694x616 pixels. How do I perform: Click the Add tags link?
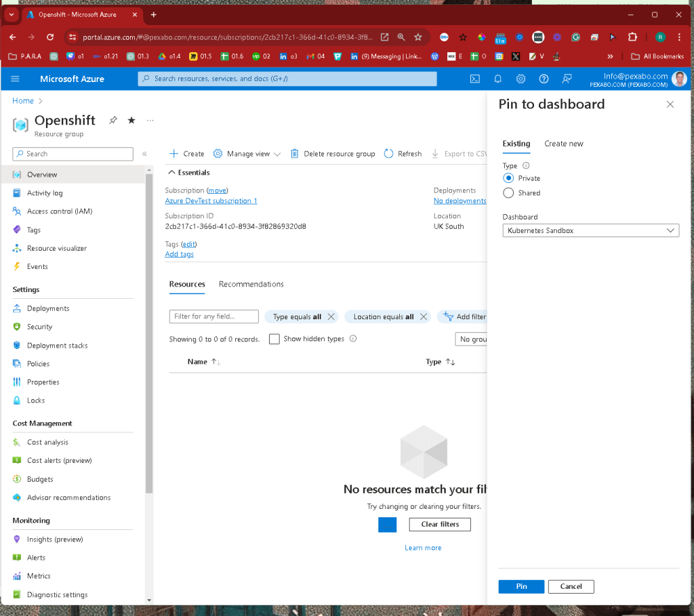tap(179, 254)
